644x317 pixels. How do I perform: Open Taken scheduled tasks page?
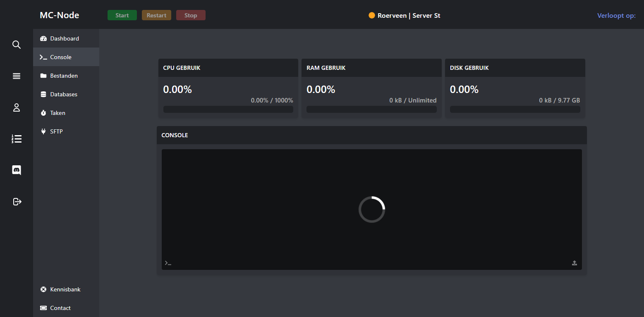tap(57, 113)
